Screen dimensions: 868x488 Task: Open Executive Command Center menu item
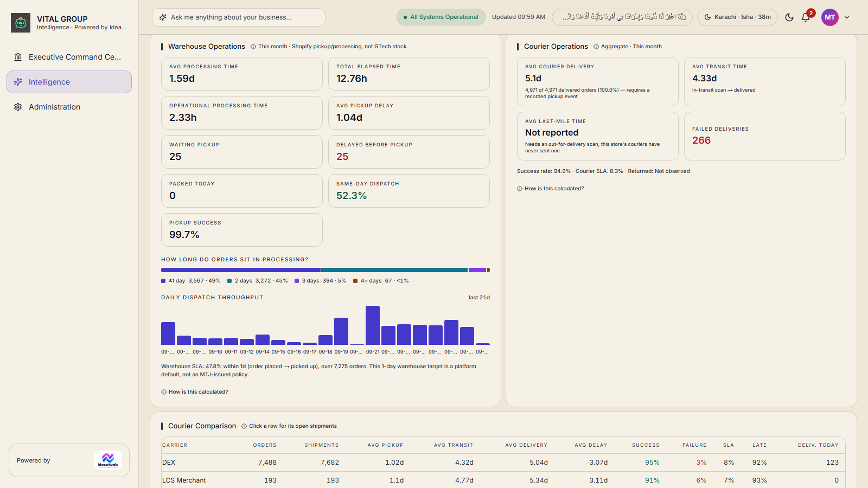click(x=69, y=57)
